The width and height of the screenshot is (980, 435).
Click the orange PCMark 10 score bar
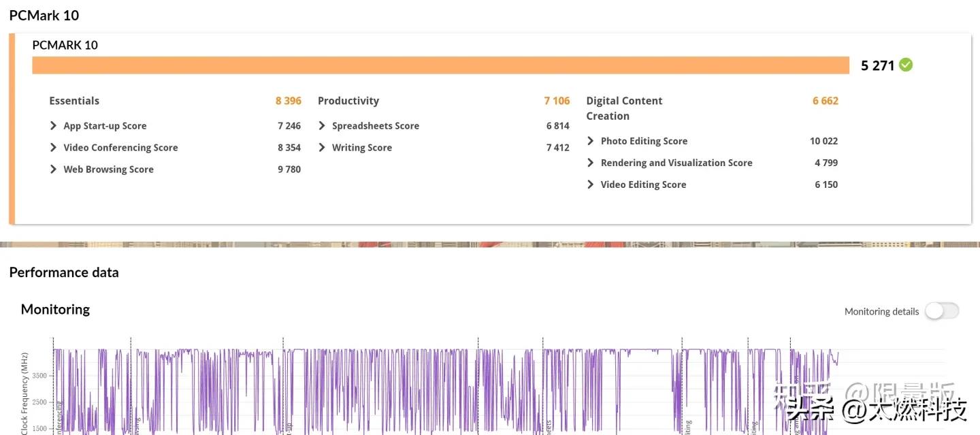coord(440,65)
